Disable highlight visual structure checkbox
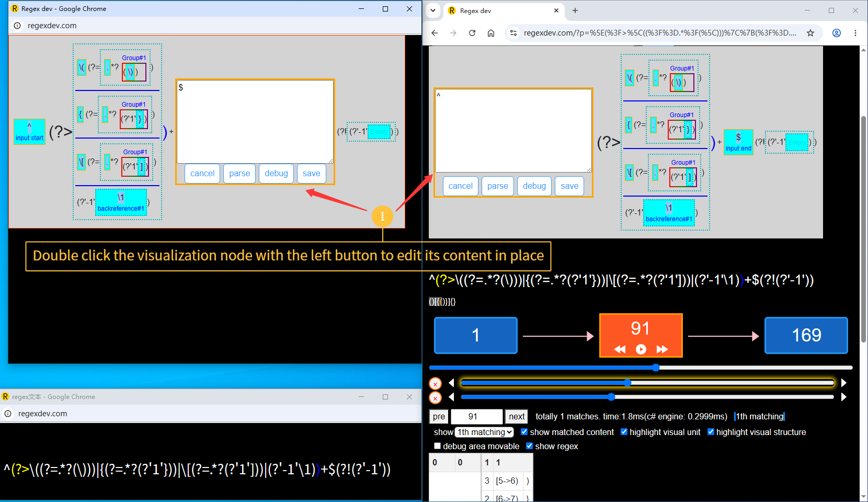The image size is (868, 502). 711,432
